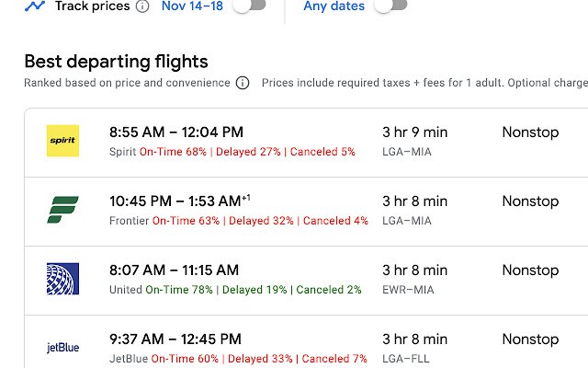The image size is (588, 368).
Task: Click the Frontier airline logo
Action: pyautogui.click(x=62, y=210)
